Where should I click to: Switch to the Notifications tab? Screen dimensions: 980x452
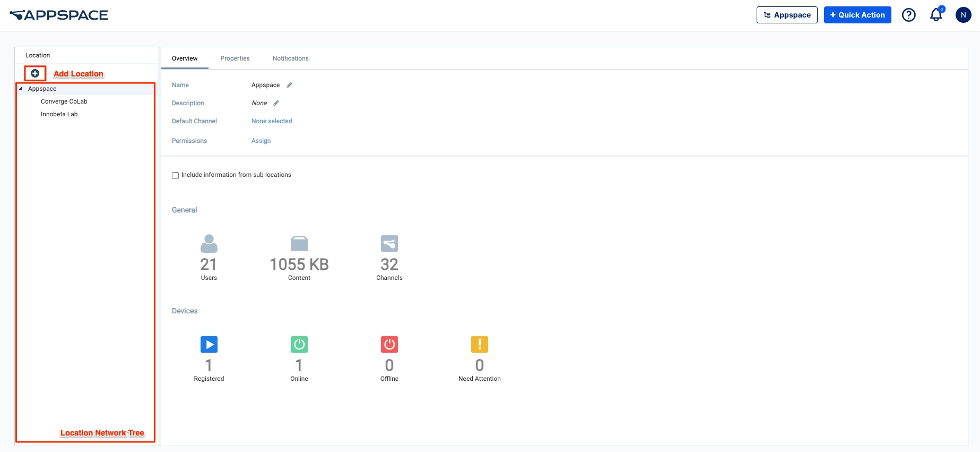[290, 58]
